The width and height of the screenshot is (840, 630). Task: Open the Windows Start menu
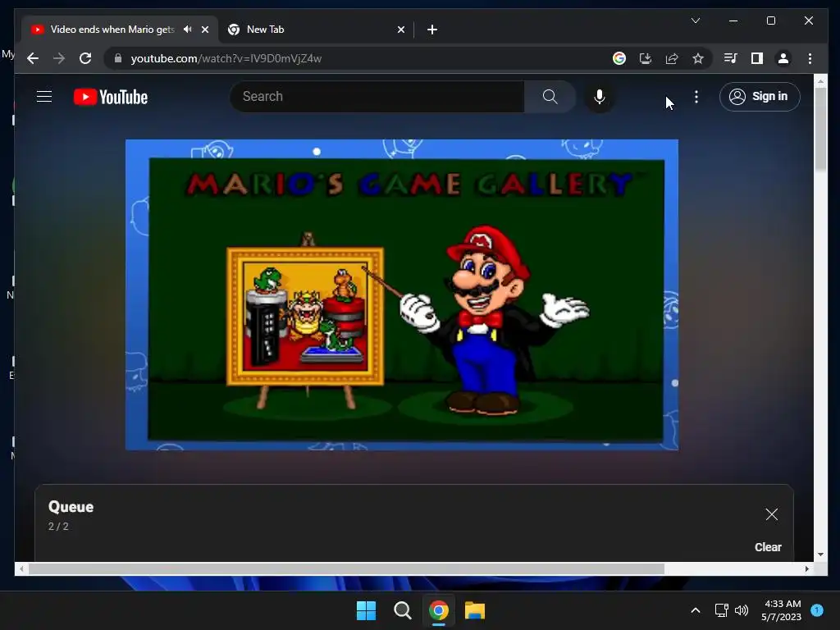point(367,610)
